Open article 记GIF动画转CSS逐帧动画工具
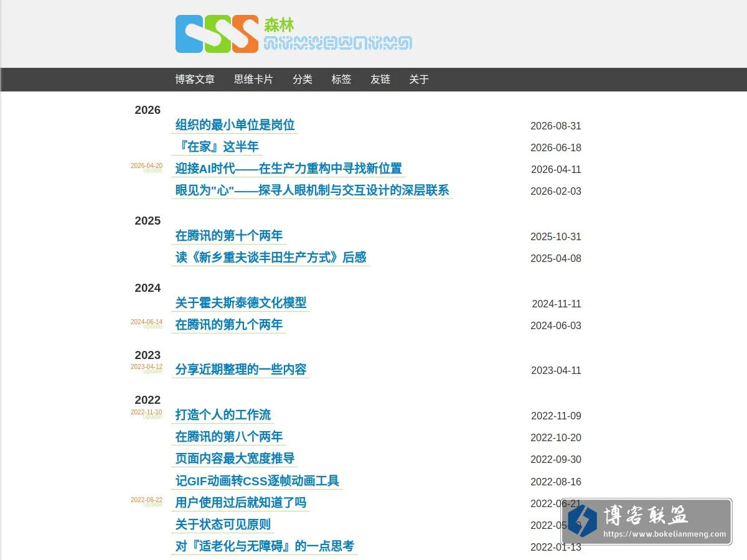Screen dimensions: 747x560 pos(256,481)
